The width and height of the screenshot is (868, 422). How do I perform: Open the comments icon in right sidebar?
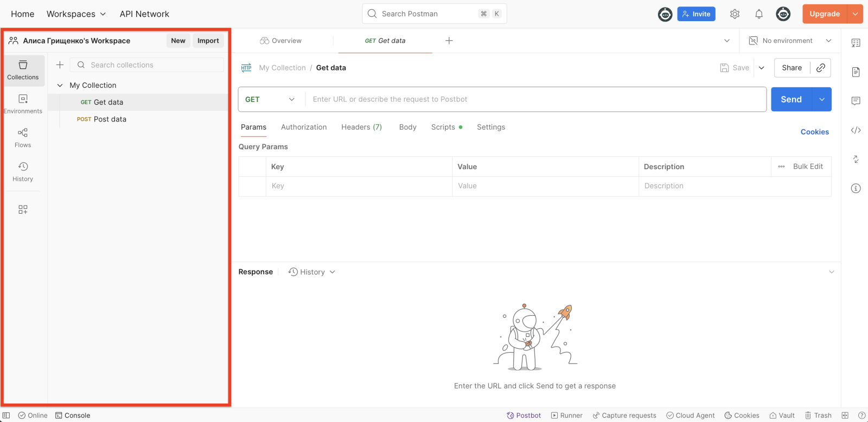[x=856, y=101]
